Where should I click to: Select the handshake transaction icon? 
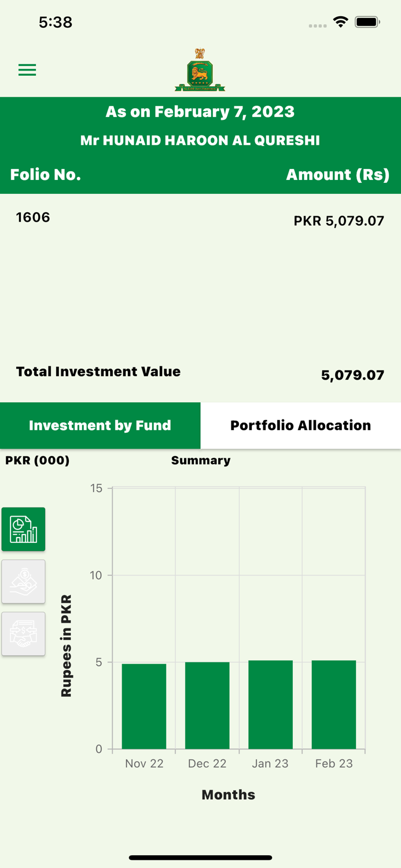point(23,634)
